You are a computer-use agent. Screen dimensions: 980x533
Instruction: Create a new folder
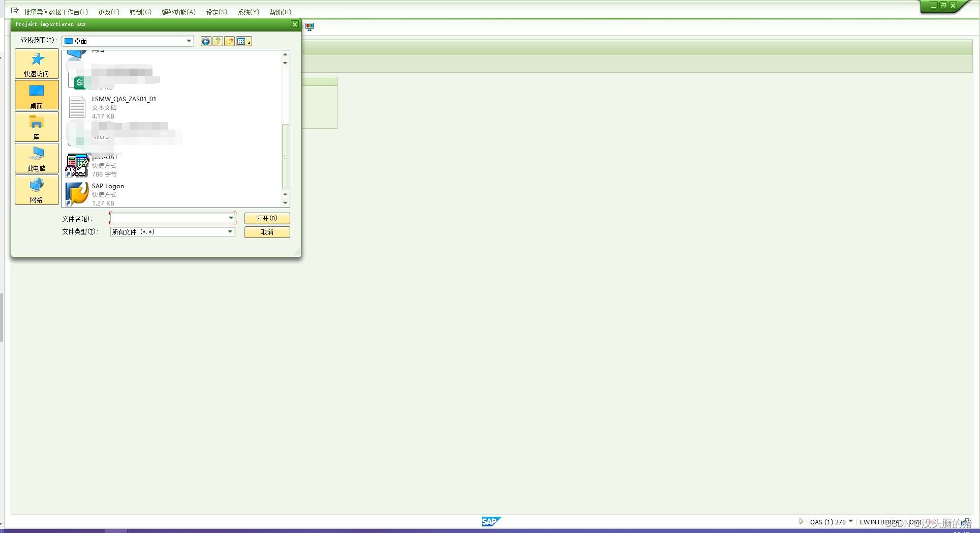click(x=229, y=41)
